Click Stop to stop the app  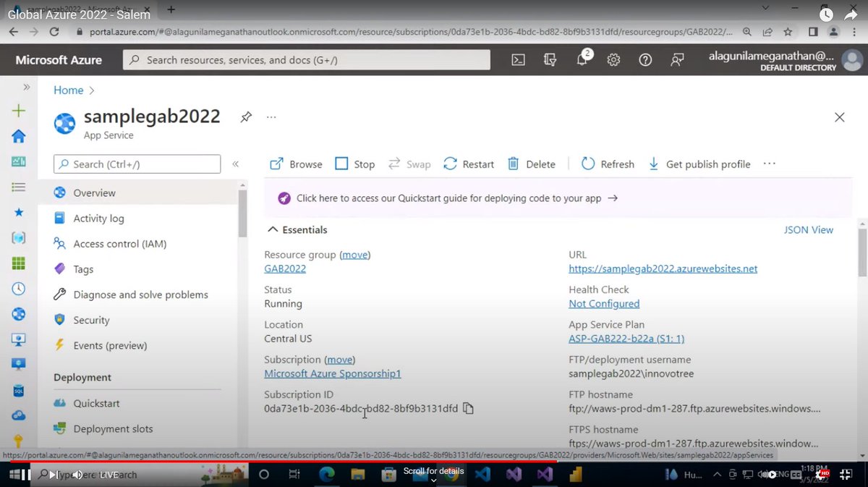[x=355, y=164]
